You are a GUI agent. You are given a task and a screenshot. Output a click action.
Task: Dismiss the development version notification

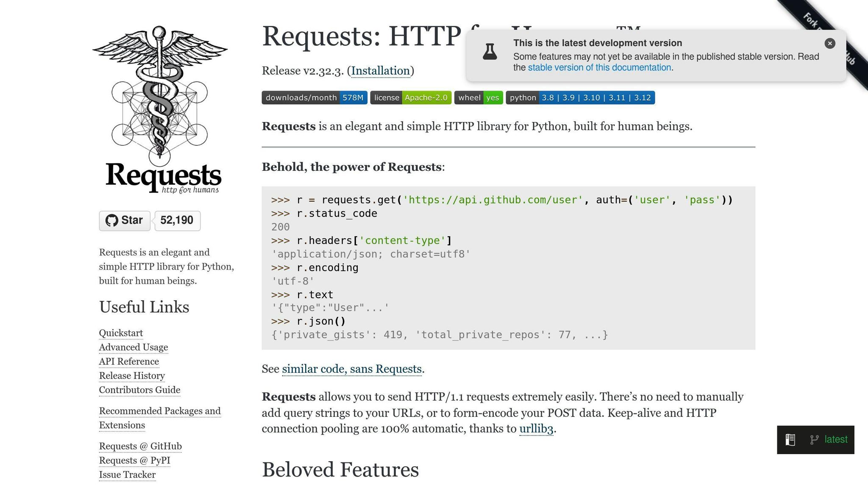click(x=829, y=44)
